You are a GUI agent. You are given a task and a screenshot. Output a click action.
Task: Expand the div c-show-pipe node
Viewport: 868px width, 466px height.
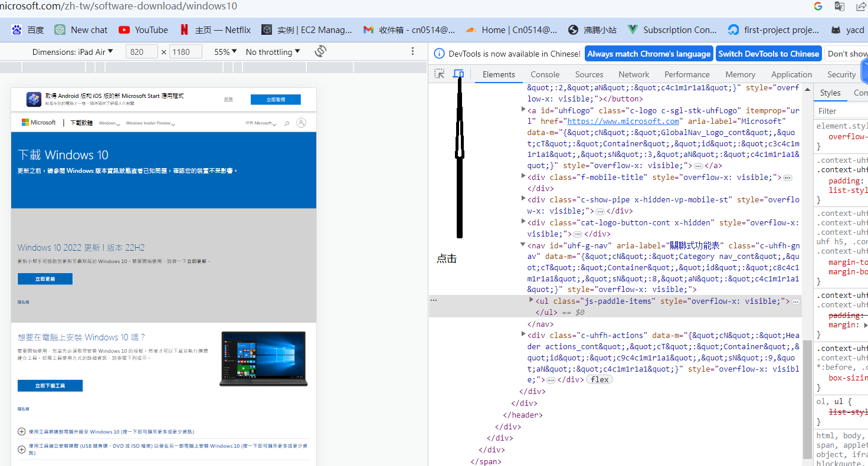523,199
